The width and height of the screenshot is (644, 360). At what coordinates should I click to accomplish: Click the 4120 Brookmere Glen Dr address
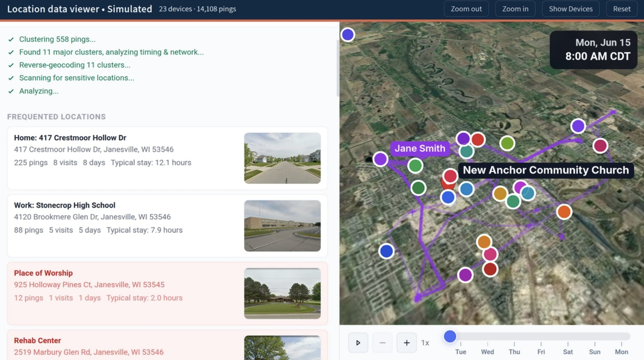point(92,217)
